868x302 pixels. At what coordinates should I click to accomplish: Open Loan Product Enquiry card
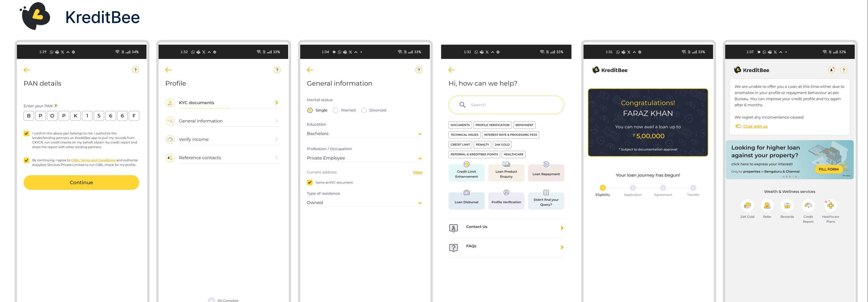[506, 173]
